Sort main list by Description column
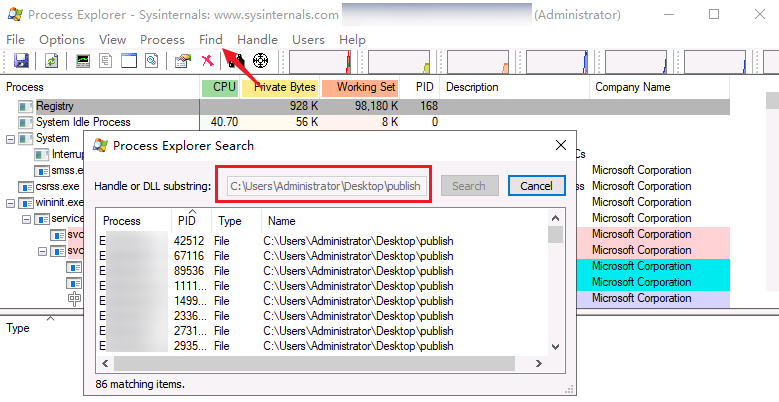This screenshot has height=402, width=779. click(515, 87)
